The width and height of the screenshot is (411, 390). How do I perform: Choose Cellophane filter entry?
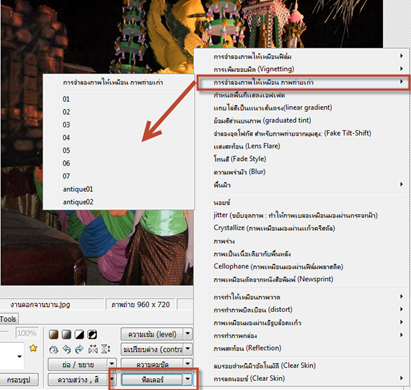coord(278,266)
